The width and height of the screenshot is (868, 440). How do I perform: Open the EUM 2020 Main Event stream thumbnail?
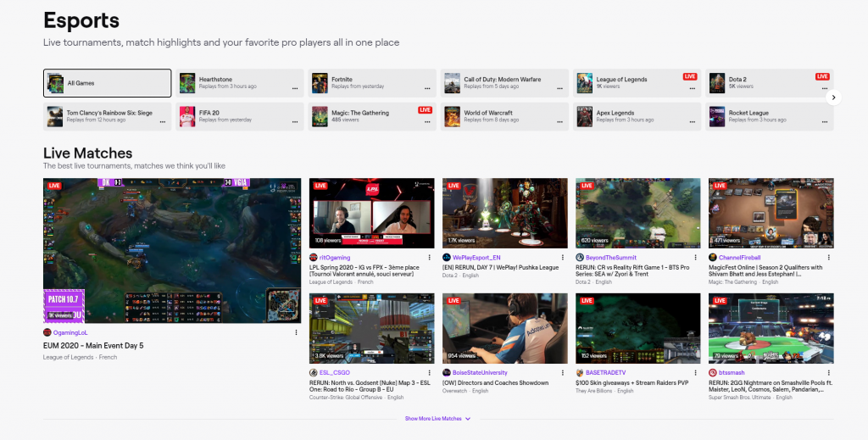[172, 251]
